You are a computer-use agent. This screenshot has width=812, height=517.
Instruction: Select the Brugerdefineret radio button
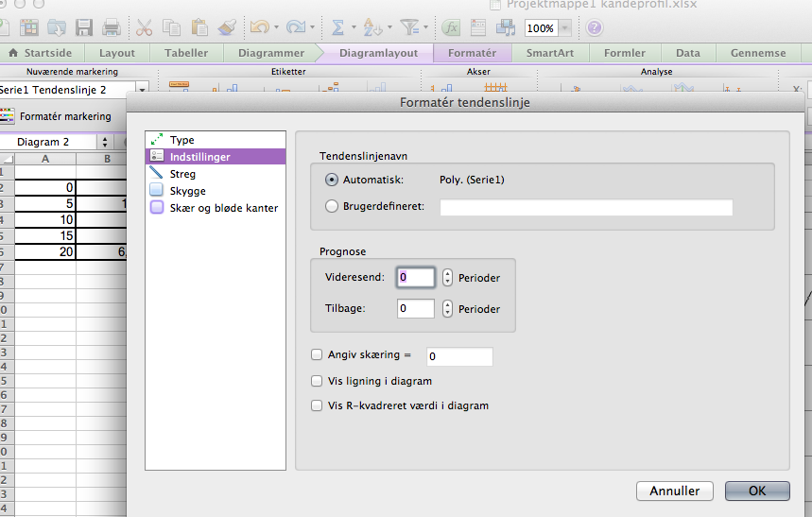point(332,206)
